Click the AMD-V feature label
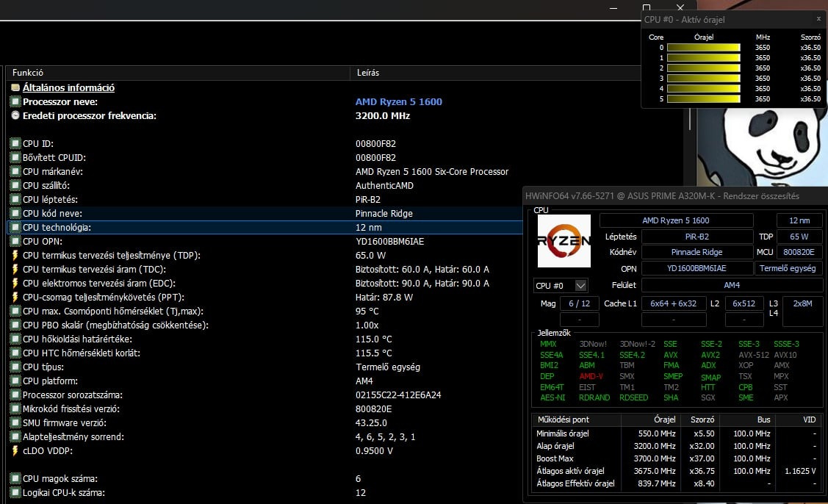 click(x=591, y=376)
